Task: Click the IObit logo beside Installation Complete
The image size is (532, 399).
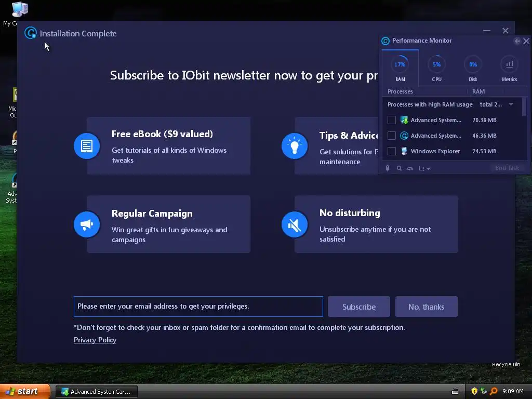Action: (x=31, y=33)
